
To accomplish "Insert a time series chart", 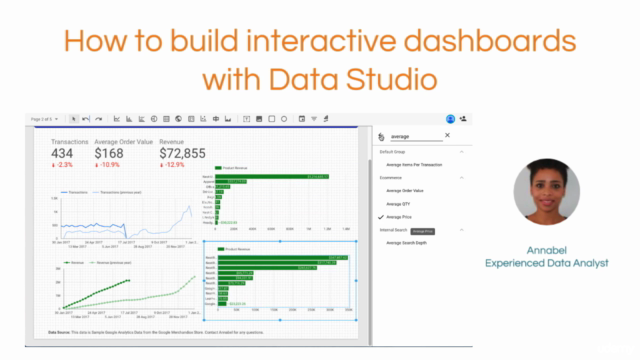I will coord(117,119).
